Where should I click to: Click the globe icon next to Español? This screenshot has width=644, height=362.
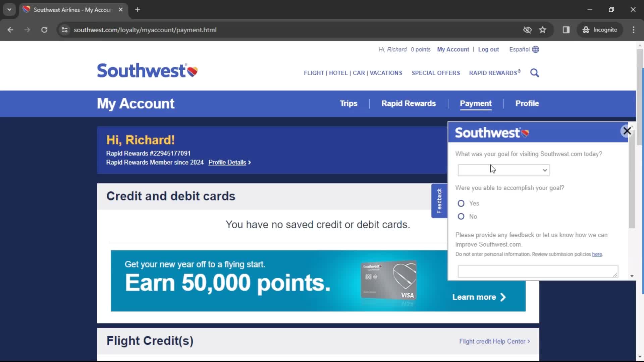[x=536, y=49]
